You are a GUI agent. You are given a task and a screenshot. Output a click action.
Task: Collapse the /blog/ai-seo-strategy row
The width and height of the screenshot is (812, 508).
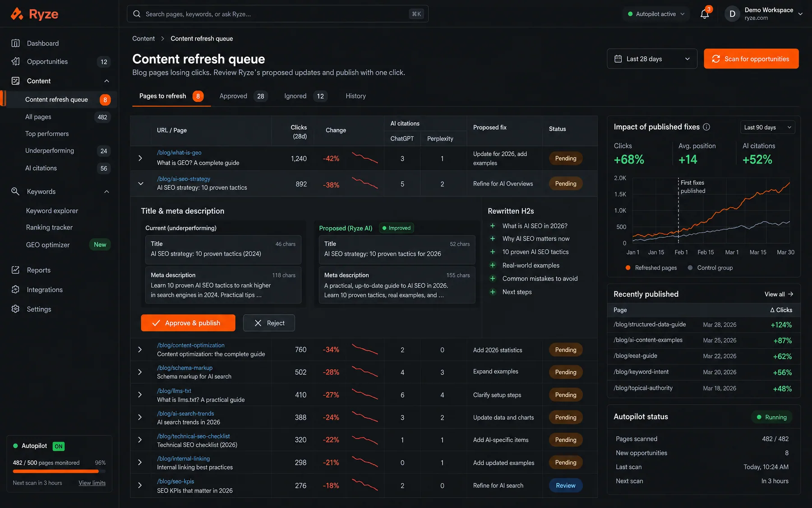point(140,183)
